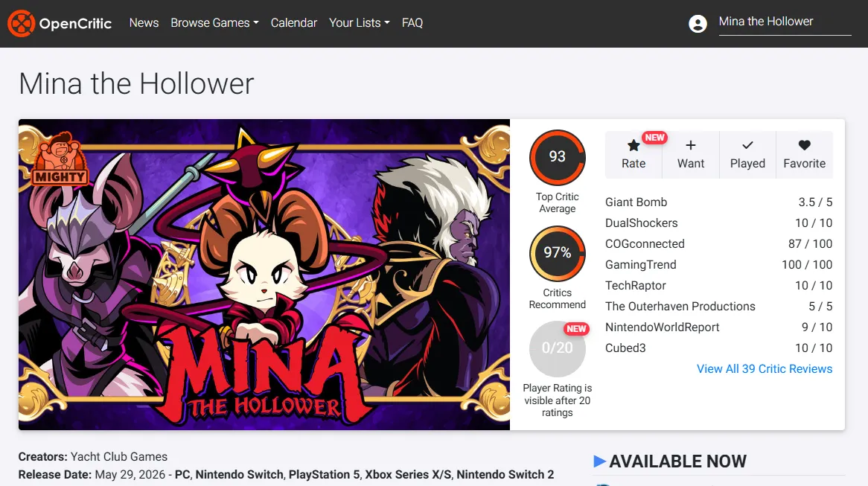Select the 100 / 100 GamingTrend score
868x486 pixels.
pos(806,265)
